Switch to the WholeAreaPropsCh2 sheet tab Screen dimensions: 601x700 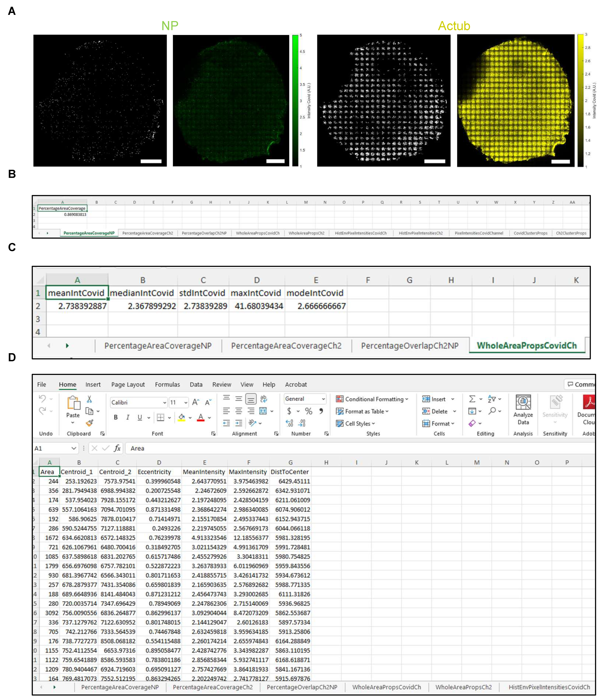coord(463,687)
